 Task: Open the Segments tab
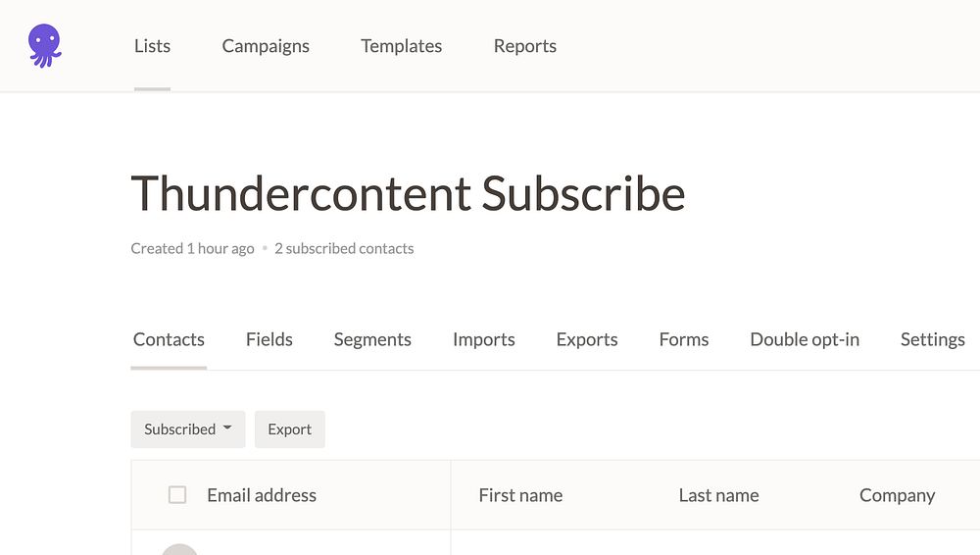click(x=372, y=340)
